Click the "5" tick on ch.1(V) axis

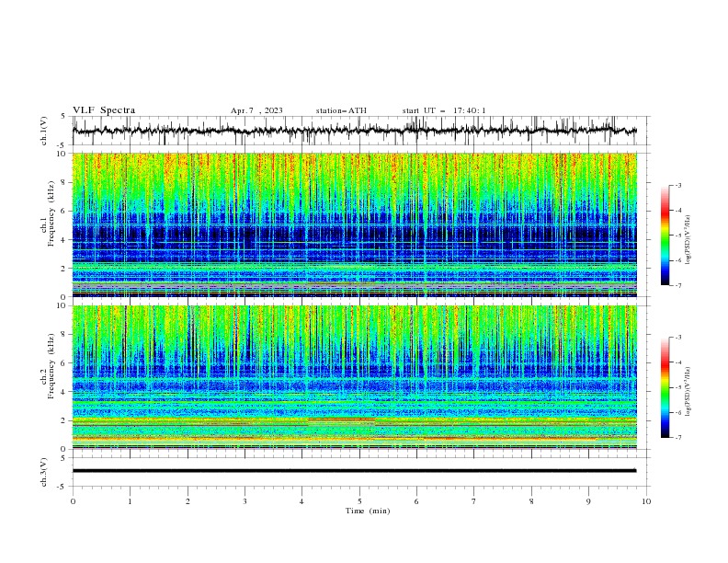pyautogui.click(x=64, y=117)
